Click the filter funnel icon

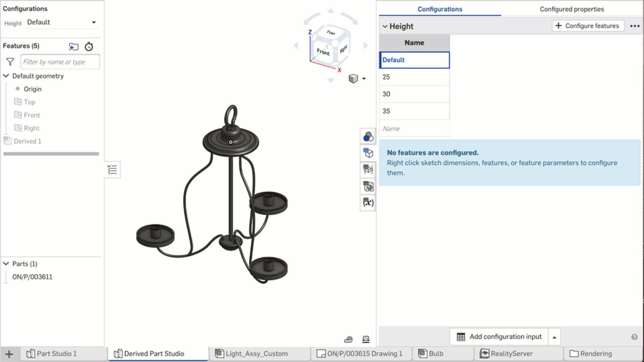[10, 62]
